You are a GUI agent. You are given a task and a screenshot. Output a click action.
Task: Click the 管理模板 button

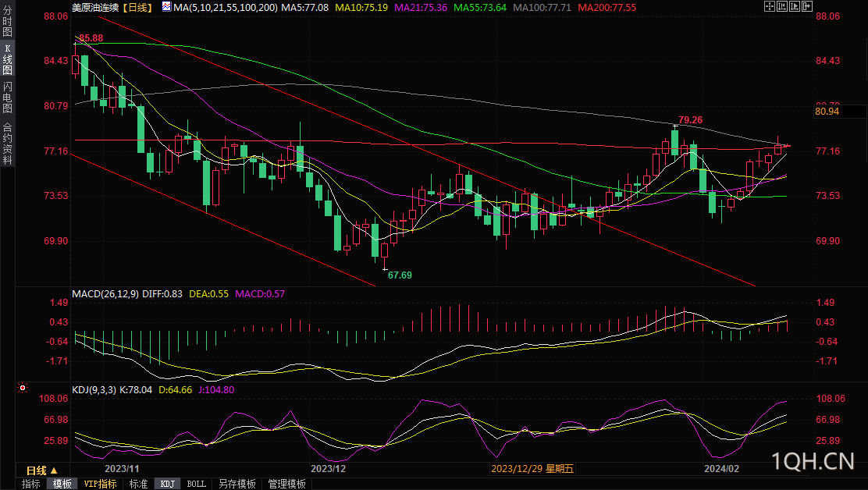pyautogui.click(x=286, y=484)
